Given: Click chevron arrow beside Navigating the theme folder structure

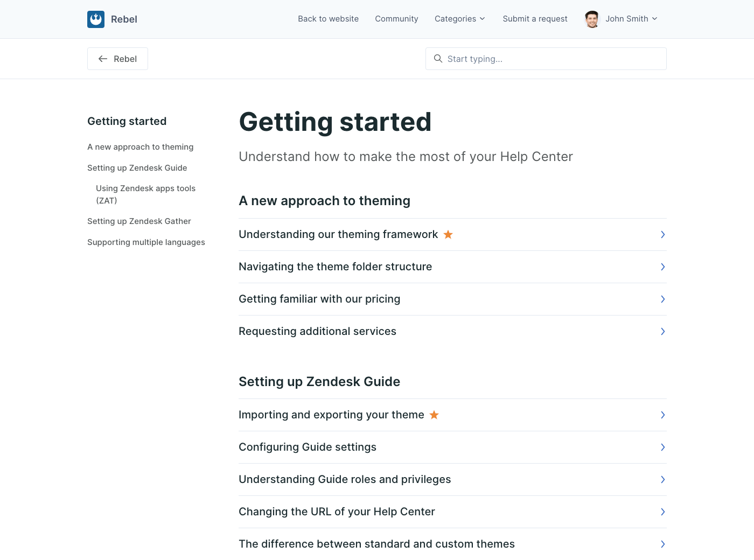Looking at the screenshot, I should (662, 267).
